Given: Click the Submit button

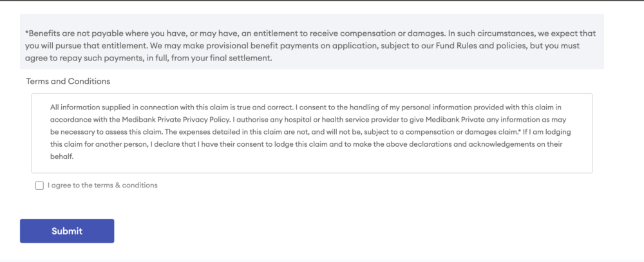Looking at the screenshot, I should pos(67,231).
